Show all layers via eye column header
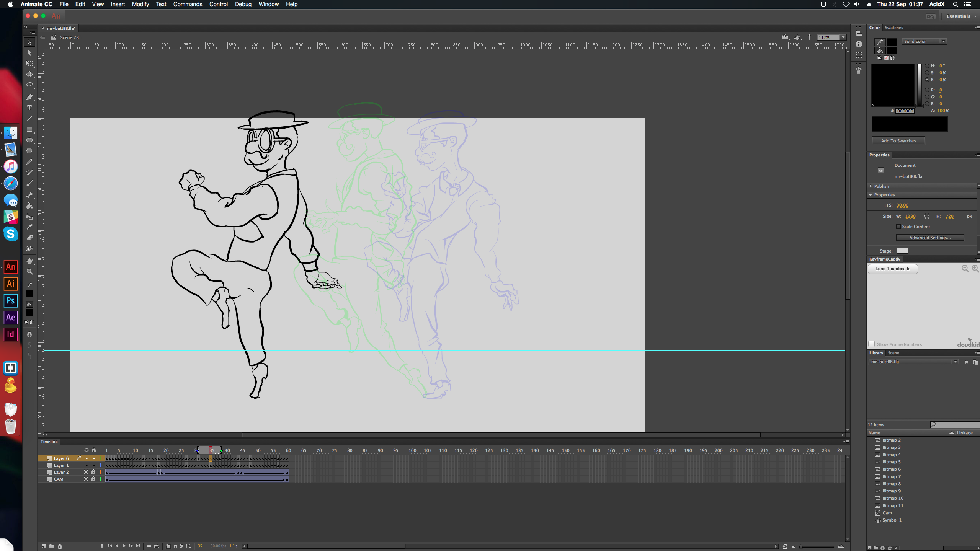The width and height of the screenshot is (980, 551). pos(86,450)
